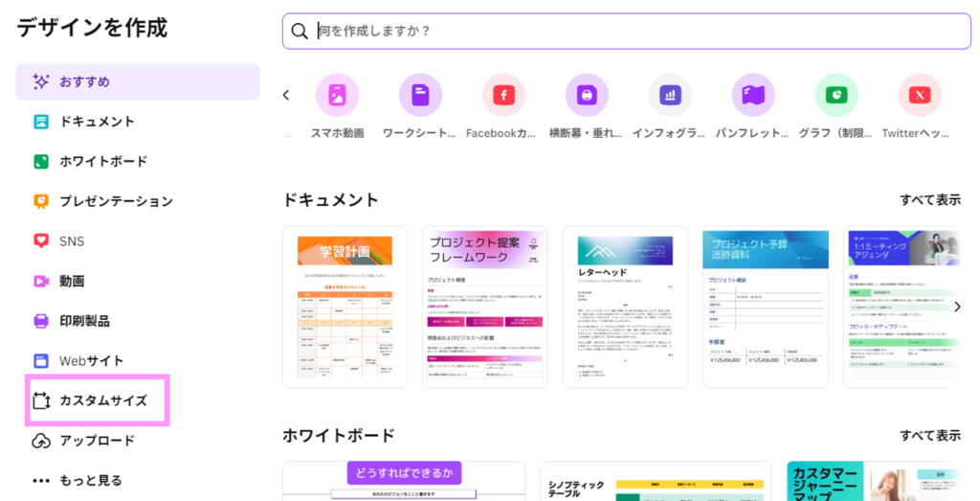Open the 学習計画 document template thumbnail

(345, 307)
